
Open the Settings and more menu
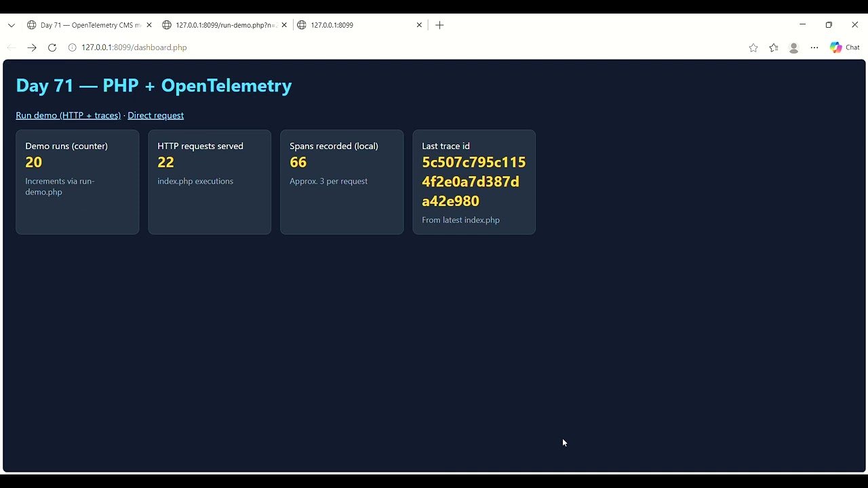point(814,47)
